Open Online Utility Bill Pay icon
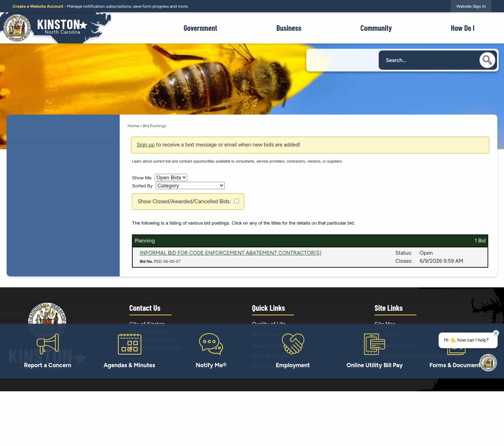 (x=374, y=344)
